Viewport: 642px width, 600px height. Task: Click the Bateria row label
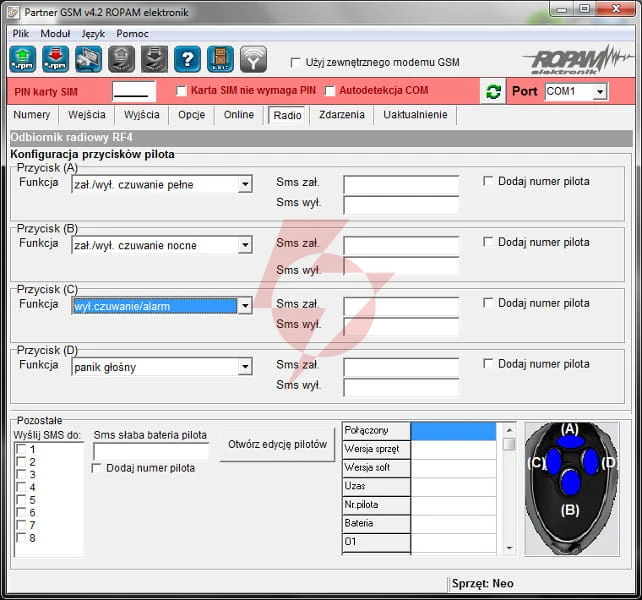tap(376, 524)
